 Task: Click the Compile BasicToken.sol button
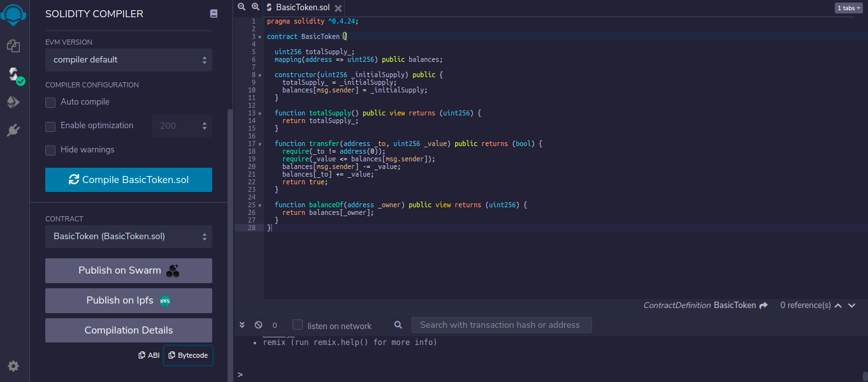point(128,180)
